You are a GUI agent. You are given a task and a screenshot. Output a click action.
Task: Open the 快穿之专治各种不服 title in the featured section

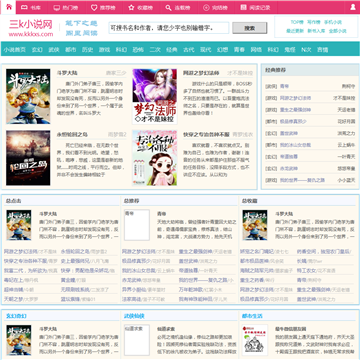click(206, 135)
